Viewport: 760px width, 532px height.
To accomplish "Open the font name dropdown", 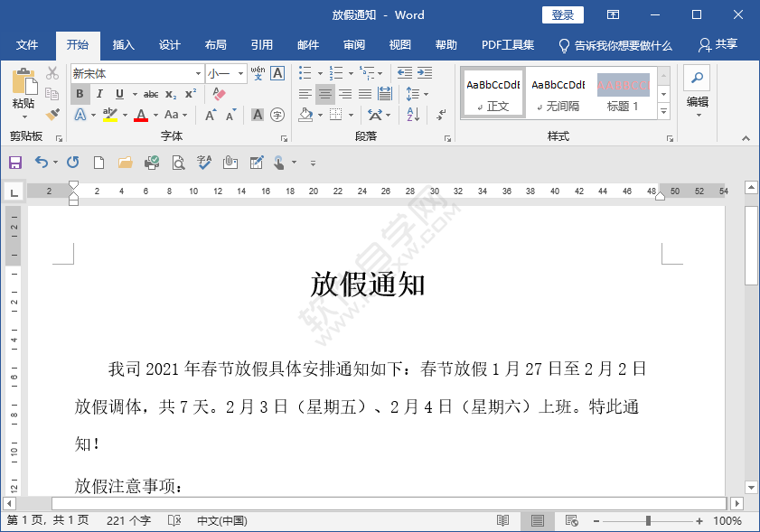I will click(x=198, y=73).
